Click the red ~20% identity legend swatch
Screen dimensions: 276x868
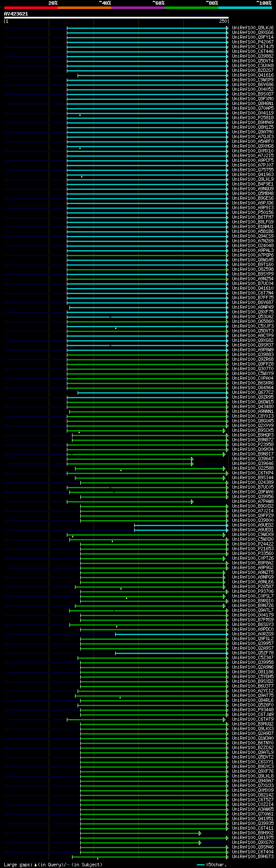[31, 8]
